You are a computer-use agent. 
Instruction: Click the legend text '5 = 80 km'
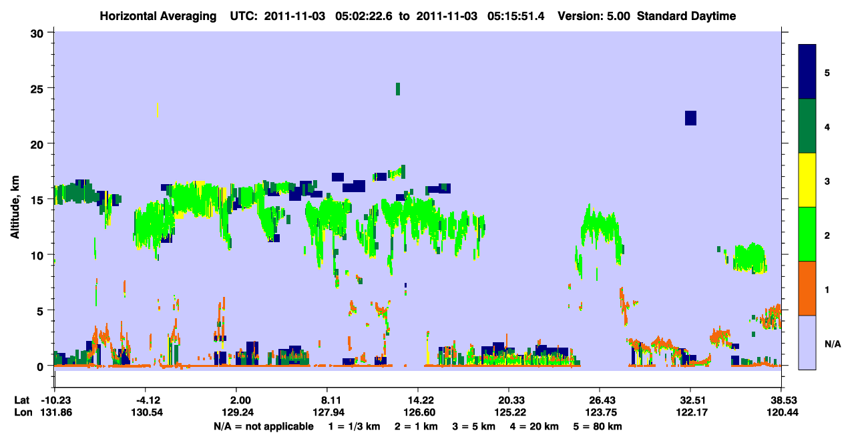pyautogui.click(x=598, y=426)
